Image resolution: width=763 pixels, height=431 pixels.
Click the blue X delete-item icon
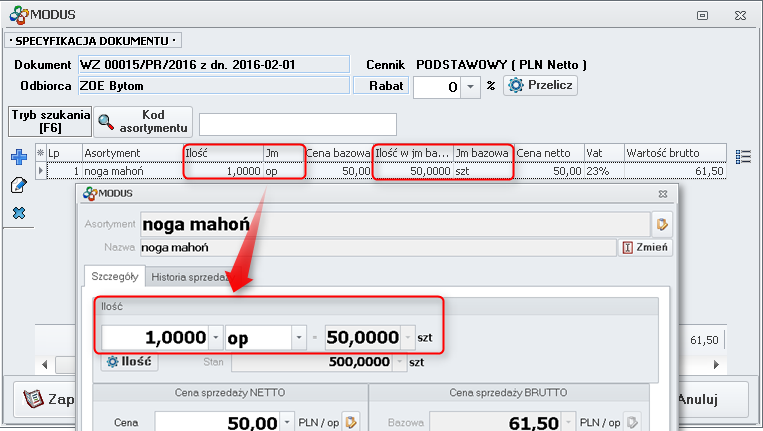tap(17, 213)
